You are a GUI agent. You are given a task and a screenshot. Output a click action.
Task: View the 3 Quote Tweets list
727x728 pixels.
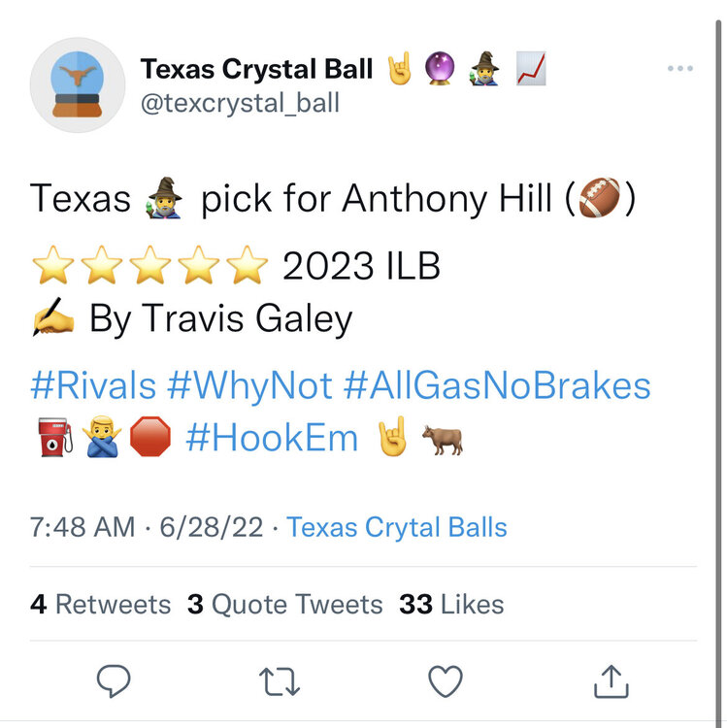pos(284,604)
